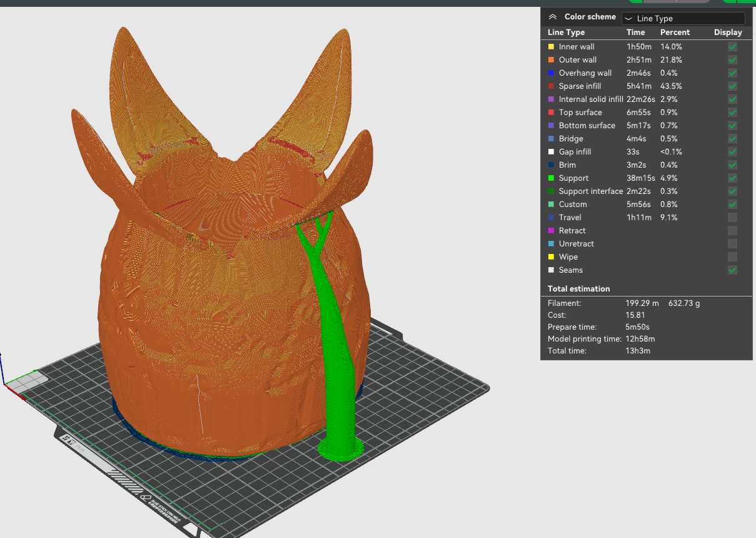This screenshot has height=538, width=756.
Task: Click the Bottom surface color swatch
Action: coord(551,126)
